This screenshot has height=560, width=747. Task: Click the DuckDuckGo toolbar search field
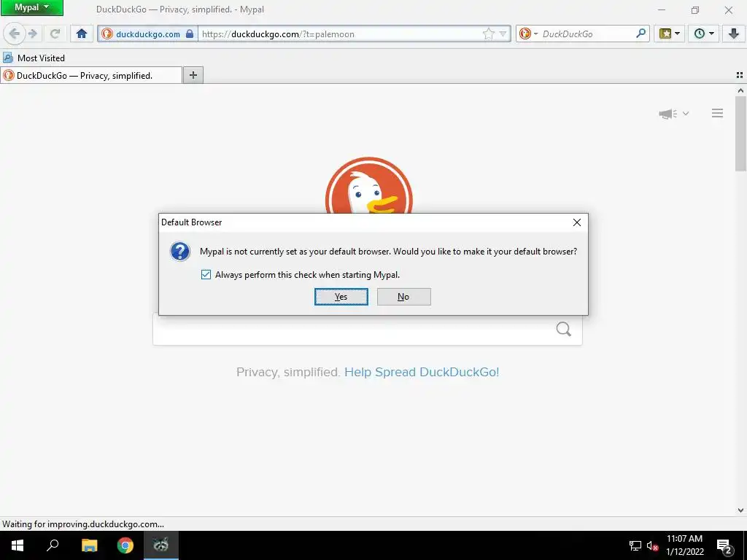click(x=587, y=34)
